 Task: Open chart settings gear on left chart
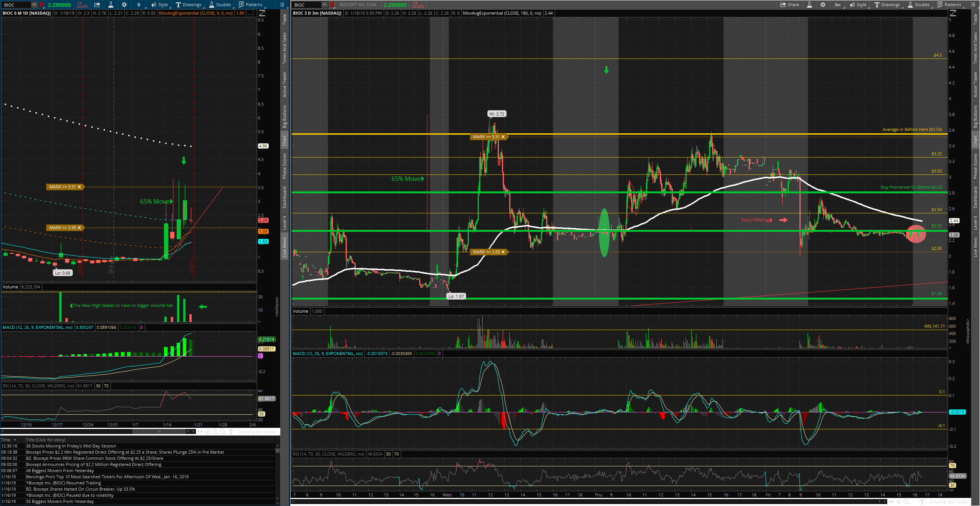124,5
